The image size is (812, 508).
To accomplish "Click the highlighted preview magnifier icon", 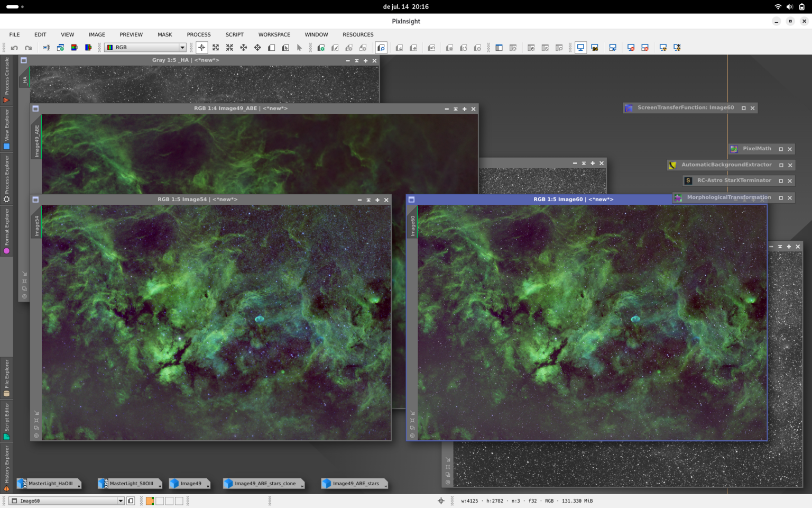I will point(381,48).
